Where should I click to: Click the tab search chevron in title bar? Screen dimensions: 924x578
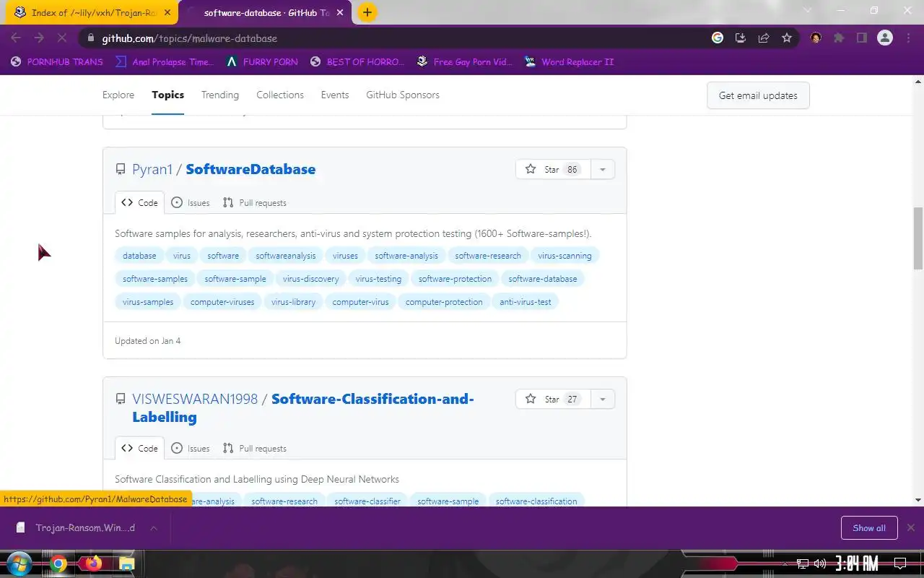pyautogui.click(x=808, y=11)
